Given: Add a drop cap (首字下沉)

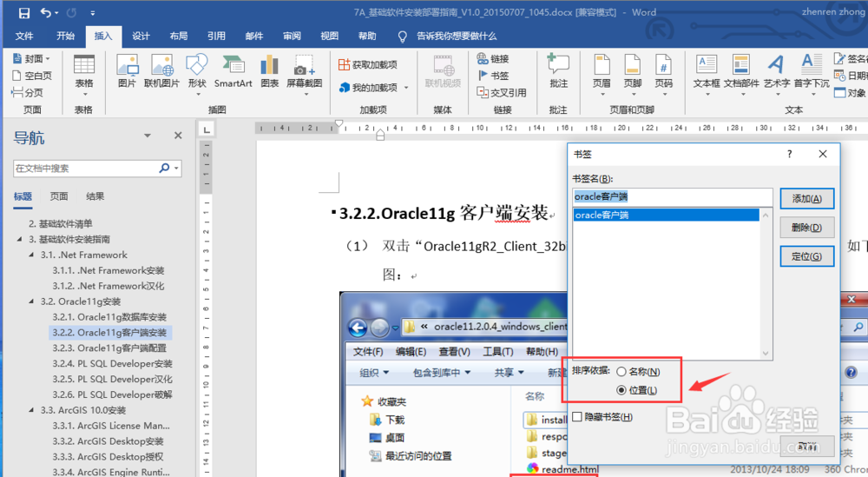Looking at the screenshot, I should 812,74.
